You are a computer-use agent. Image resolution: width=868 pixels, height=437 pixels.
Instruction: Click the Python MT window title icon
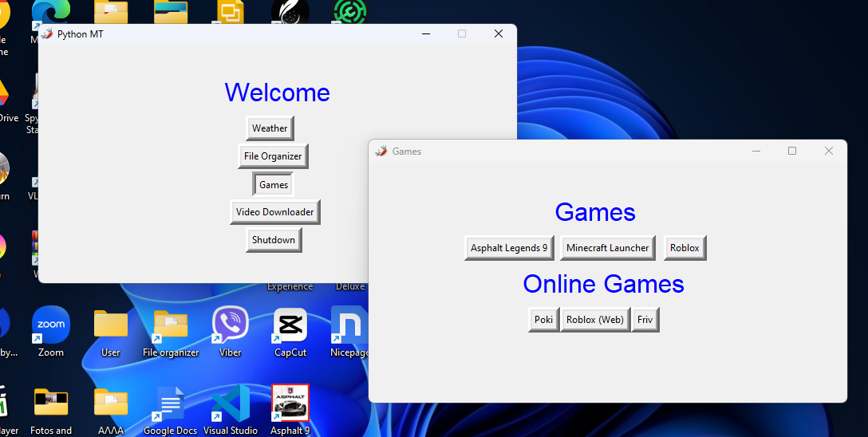click(x=47, y=33)
